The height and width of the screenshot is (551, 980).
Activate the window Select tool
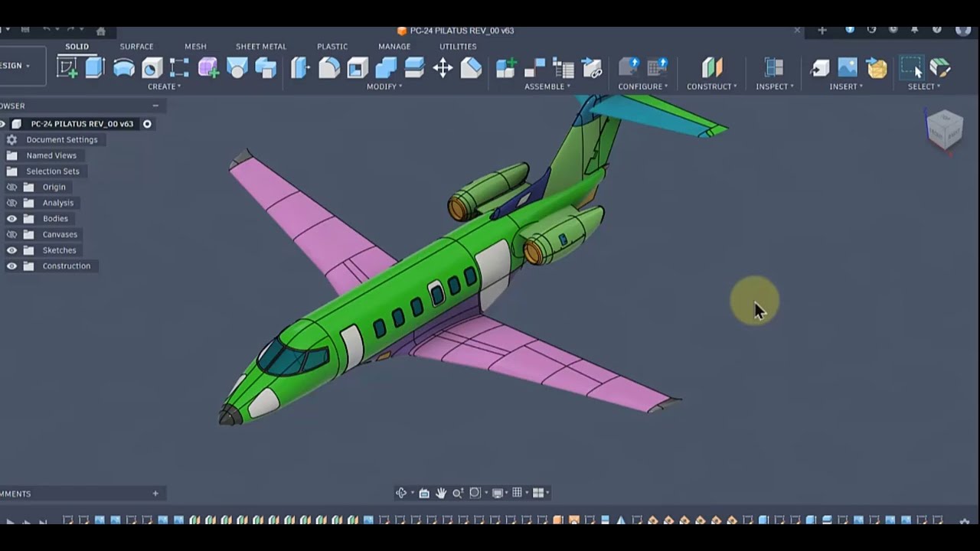pos(911,67)
